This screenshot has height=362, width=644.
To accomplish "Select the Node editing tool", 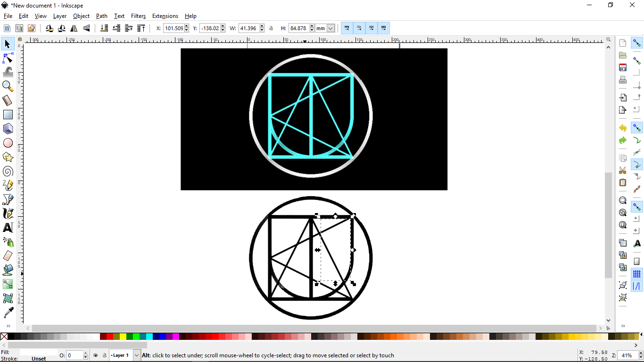I will click(x=8, y=58).
